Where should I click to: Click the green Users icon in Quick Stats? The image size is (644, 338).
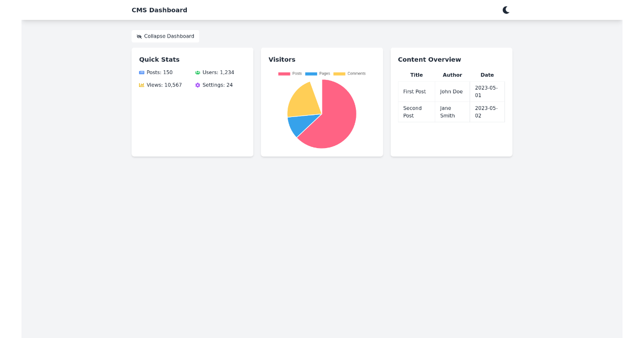[x=198, y=72]
